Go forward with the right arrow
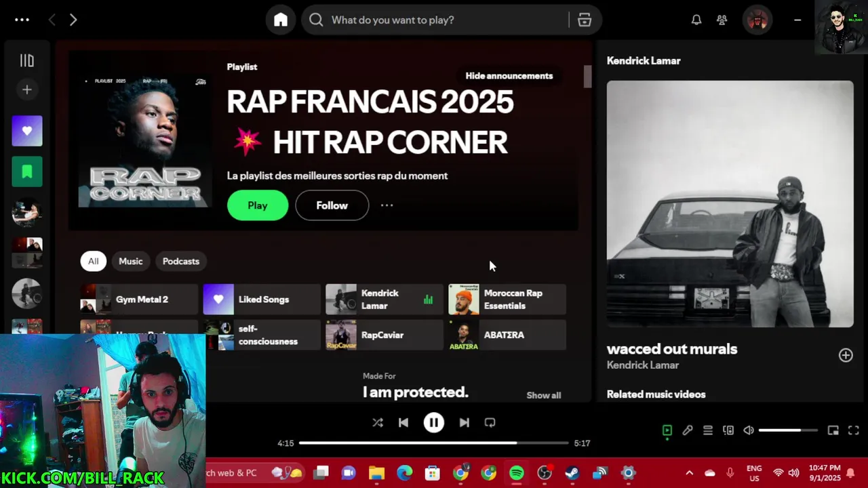Image resolution: width=868 pixels, height=488 pixels. [x=73, y=20]
